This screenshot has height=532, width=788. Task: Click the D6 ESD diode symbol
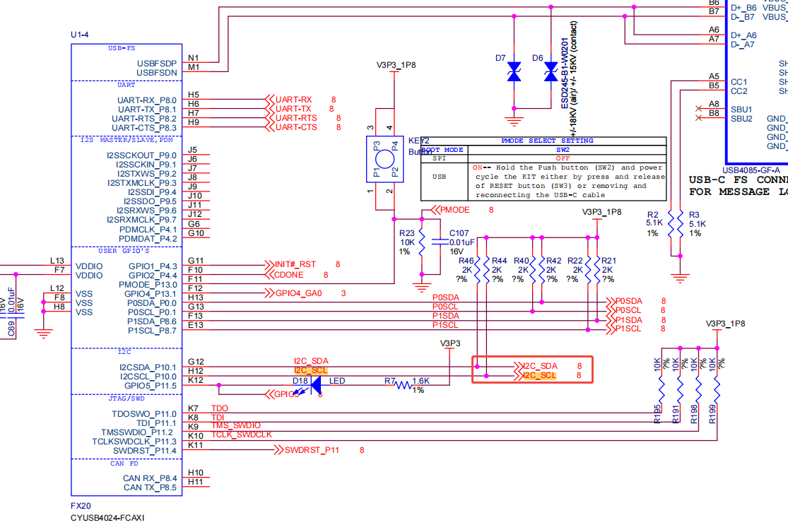(x=551, y=71)
